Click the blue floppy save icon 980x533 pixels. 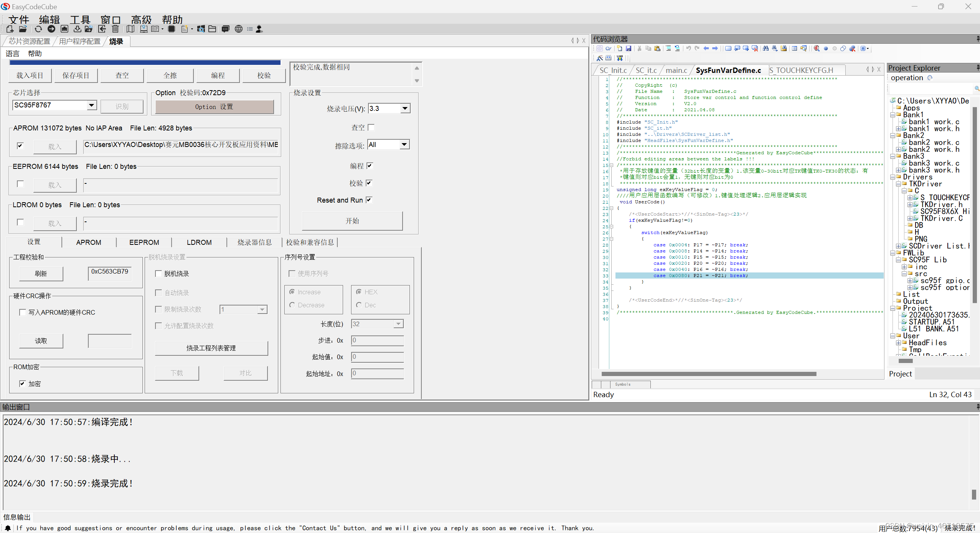629,48
